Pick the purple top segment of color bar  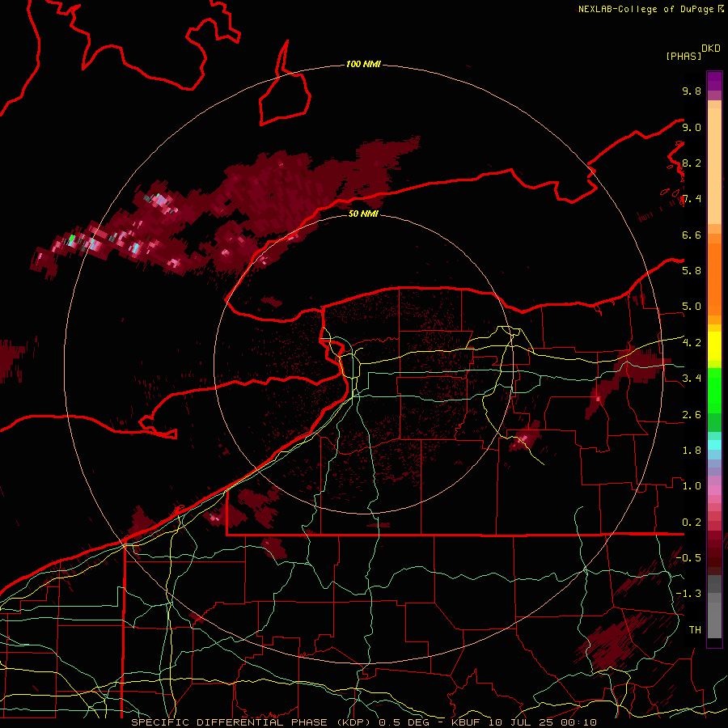click(714, 81)
